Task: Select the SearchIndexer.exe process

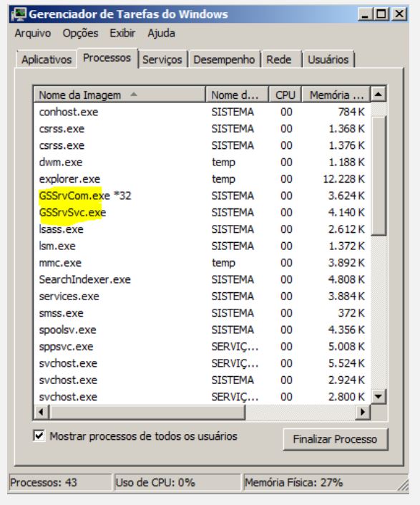Action: (202, 279)
